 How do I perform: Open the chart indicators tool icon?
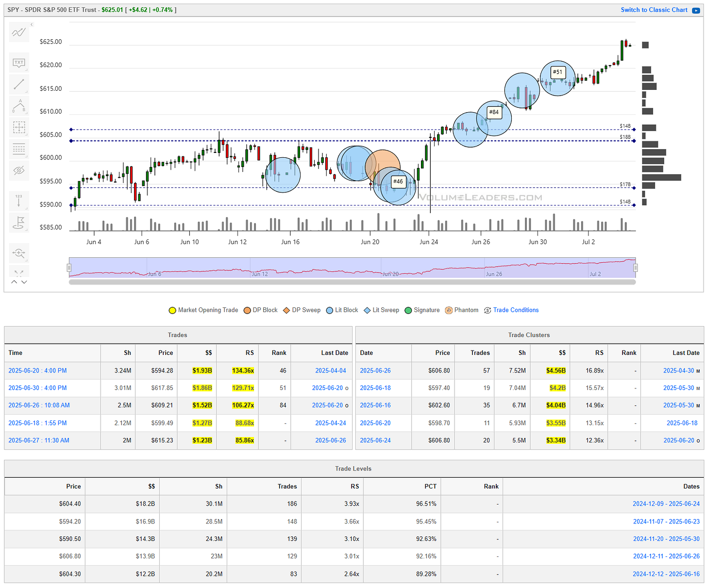[19, 33]
